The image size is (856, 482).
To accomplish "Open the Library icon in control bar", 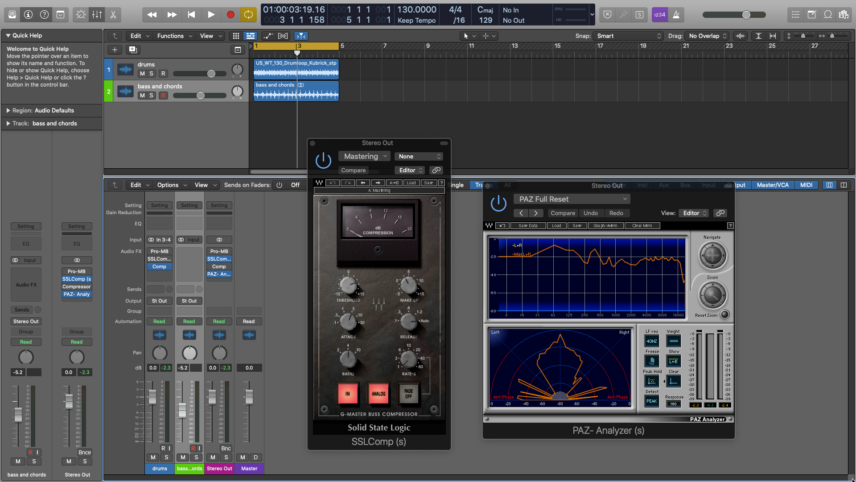I will (x=12, y=15).
